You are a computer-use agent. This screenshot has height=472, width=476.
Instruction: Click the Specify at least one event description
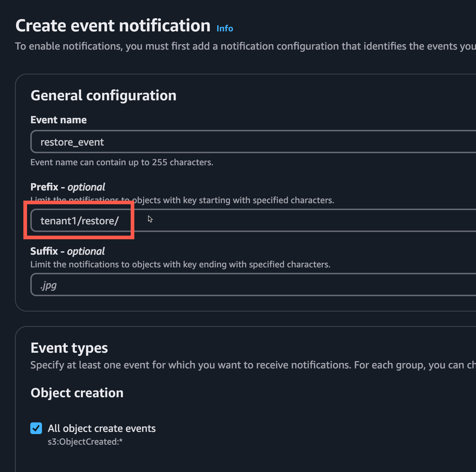[x=190, y=365]
